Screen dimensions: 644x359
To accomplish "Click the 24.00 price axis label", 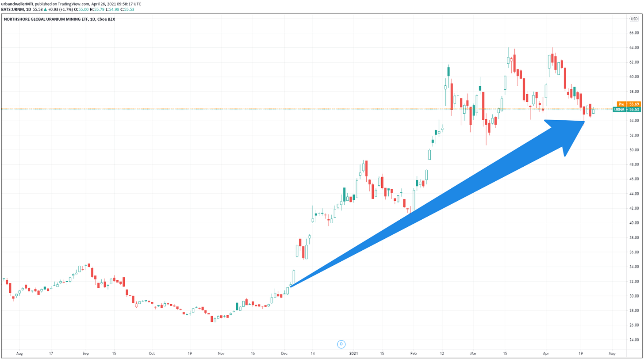I will coord(634,340).
